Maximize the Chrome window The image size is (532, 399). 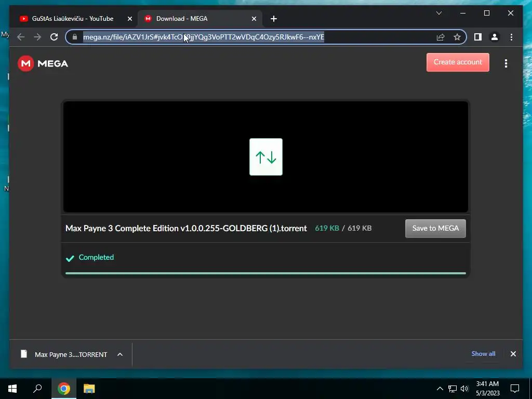[x=486, y=13]
